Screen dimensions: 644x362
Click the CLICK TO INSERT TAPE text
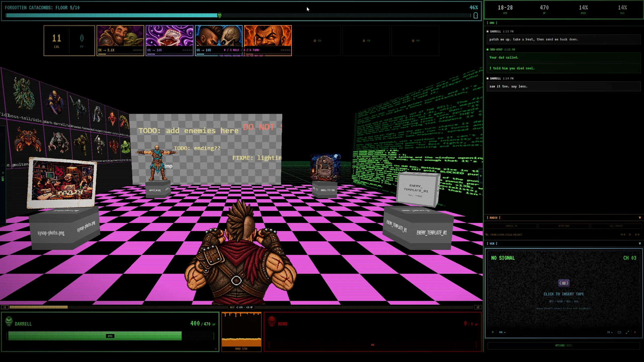(x=563, y=294)
